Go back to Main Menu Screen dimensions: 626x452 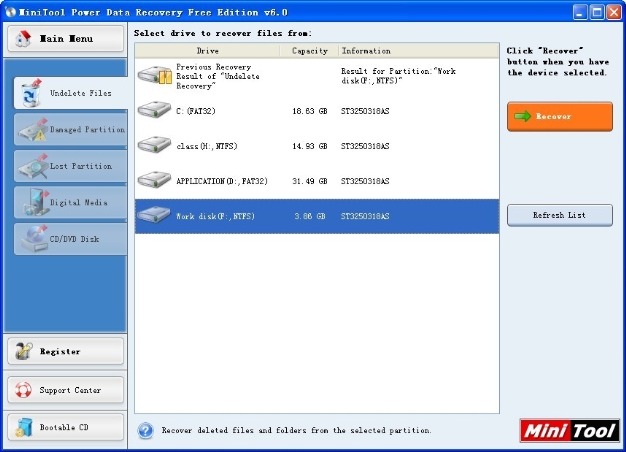click(x=65, y=39)
